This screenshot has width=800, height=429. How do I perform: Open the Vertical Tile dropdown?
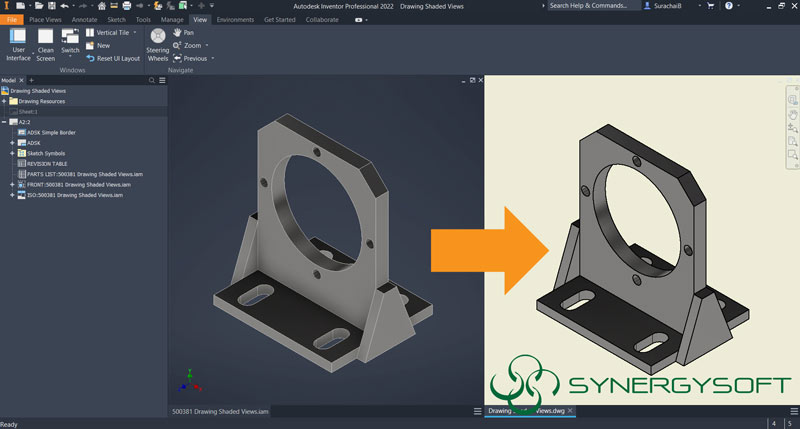133,33
